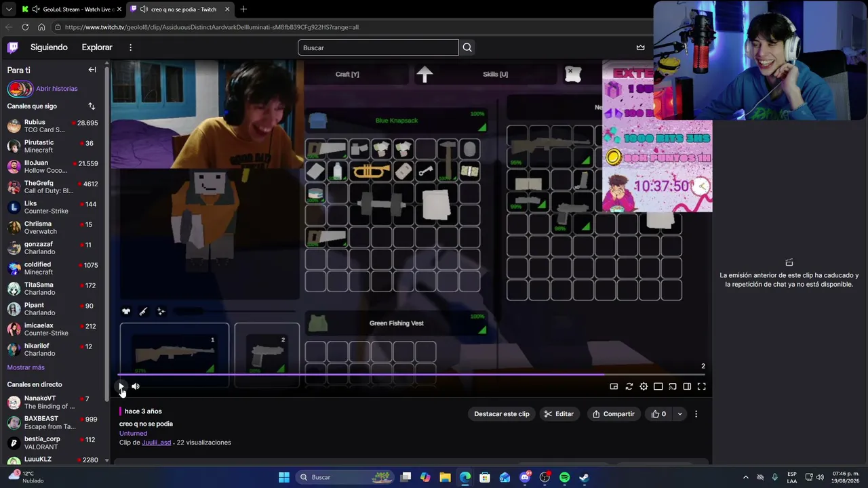The height and width of the screenshot is (488, 868).
Task: Collapse the Para ti sidebar
Action: pyautogui.click(x=92, y=70)
